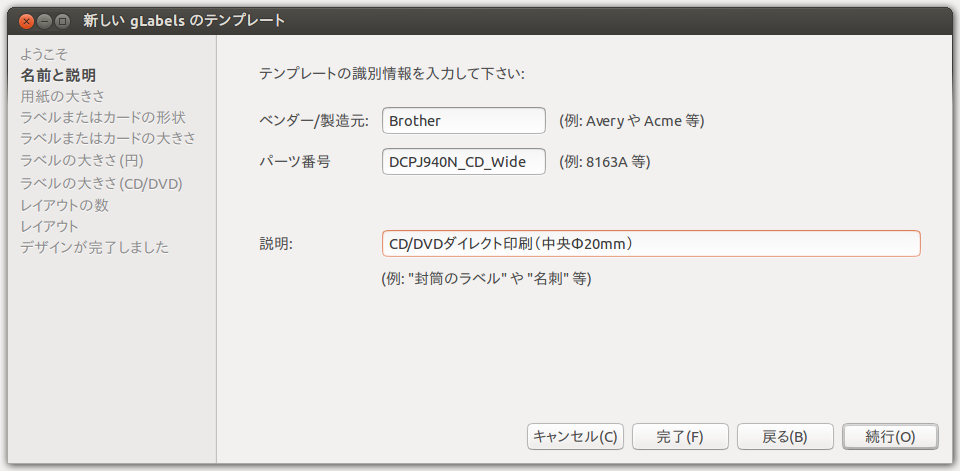Select the レイアウト step in sidebar

click(49, 226)
